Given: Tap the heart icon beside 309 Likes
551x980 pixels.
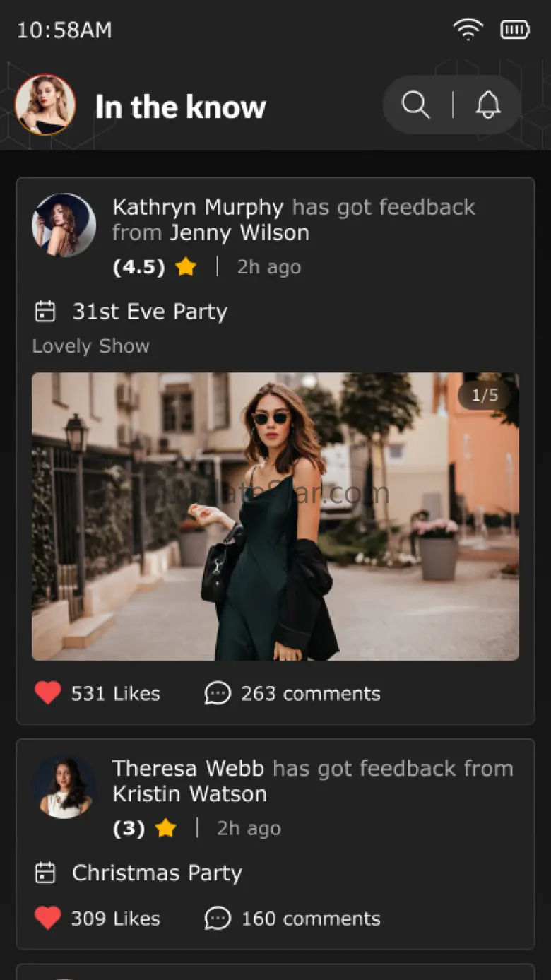Looking at the screenshot, I should (x=48, y=918).
